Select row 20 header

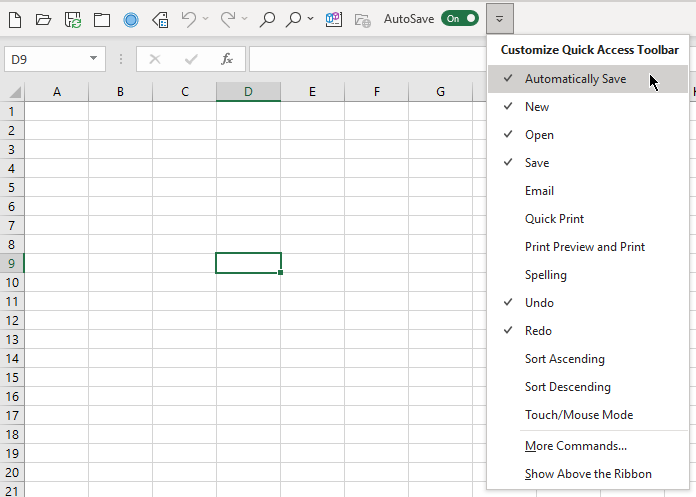[12, 473]
